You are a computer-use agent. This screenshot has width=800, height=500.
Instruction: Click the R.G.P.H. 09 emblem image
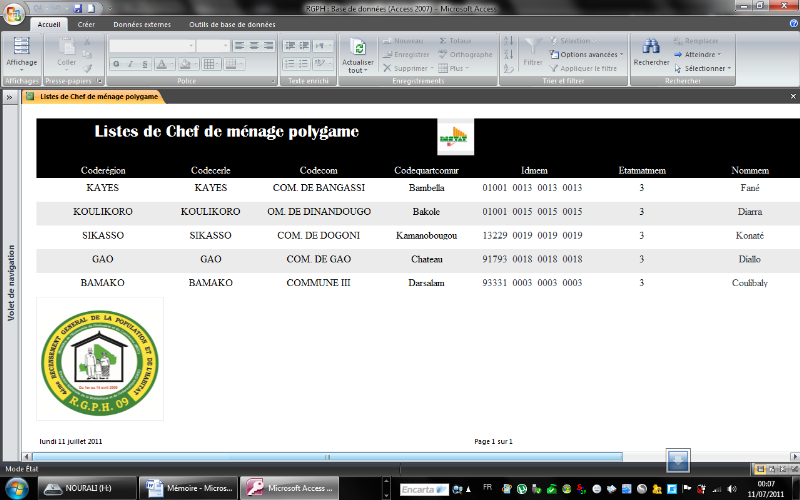coord(100,359)
